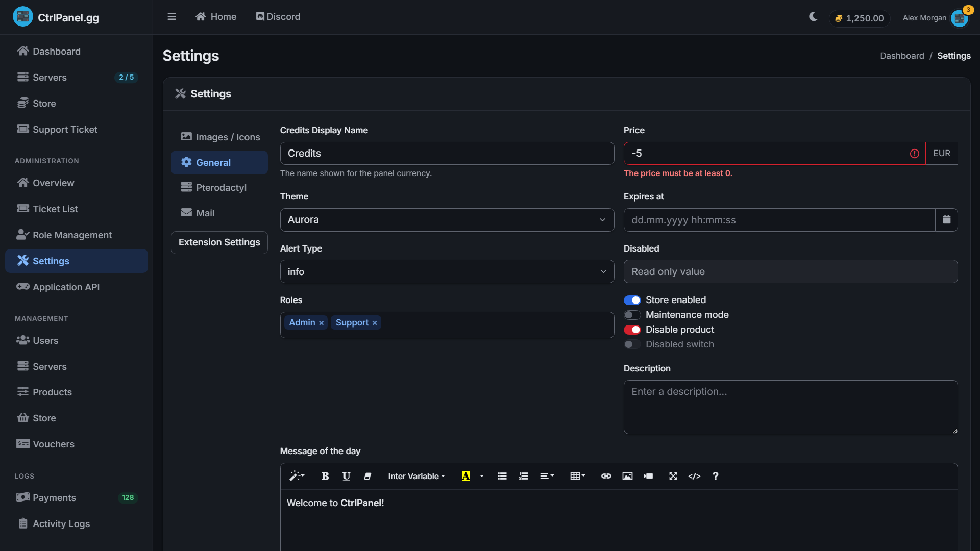Viewport: 980px width, 551px height.
Task: Switch to Mail settings tab
Action: pyautogui.click(x=219, y=213)
